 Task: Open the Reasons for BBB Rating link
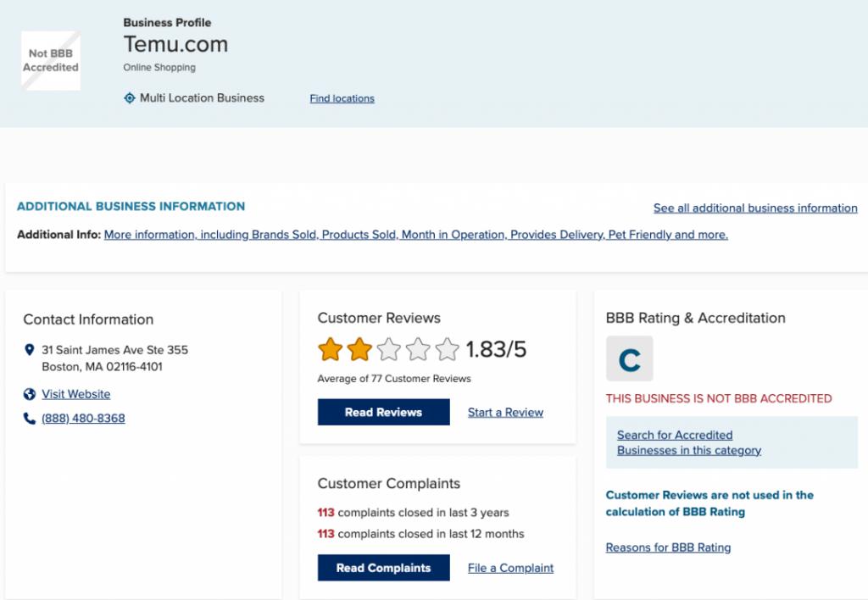point(668,547)
